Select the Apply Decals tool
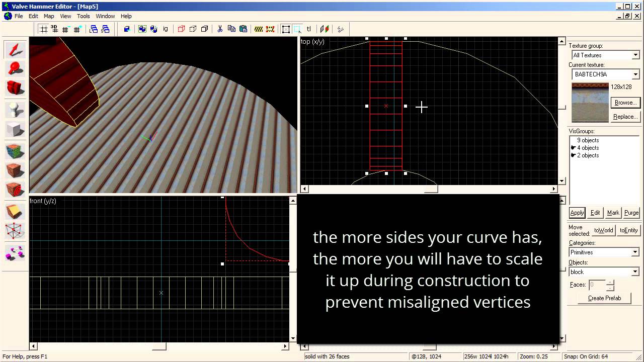644x362 pixels. point(15,191)
